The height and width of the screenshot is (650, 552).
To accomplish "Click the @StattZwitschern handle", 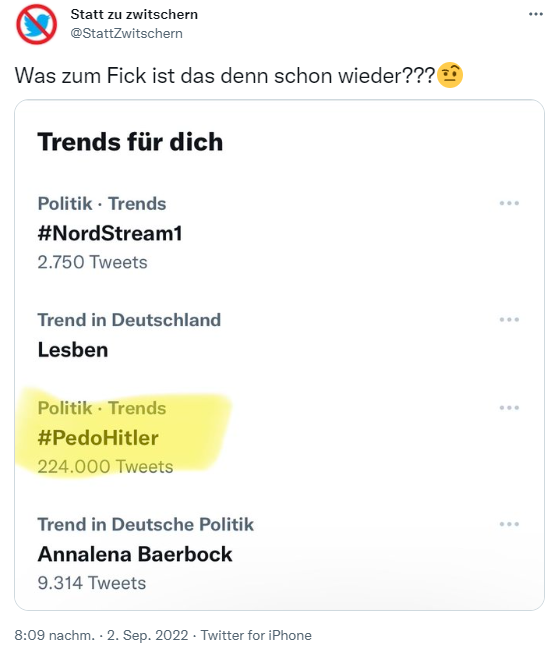I will coord(126,34).
